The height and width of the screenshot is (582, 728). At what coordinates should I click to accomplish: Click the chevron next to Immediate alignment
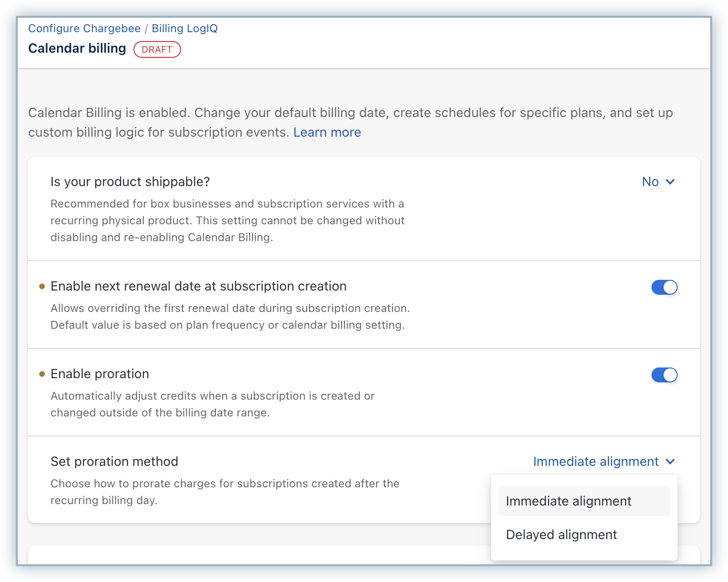[x=670, y=462]
